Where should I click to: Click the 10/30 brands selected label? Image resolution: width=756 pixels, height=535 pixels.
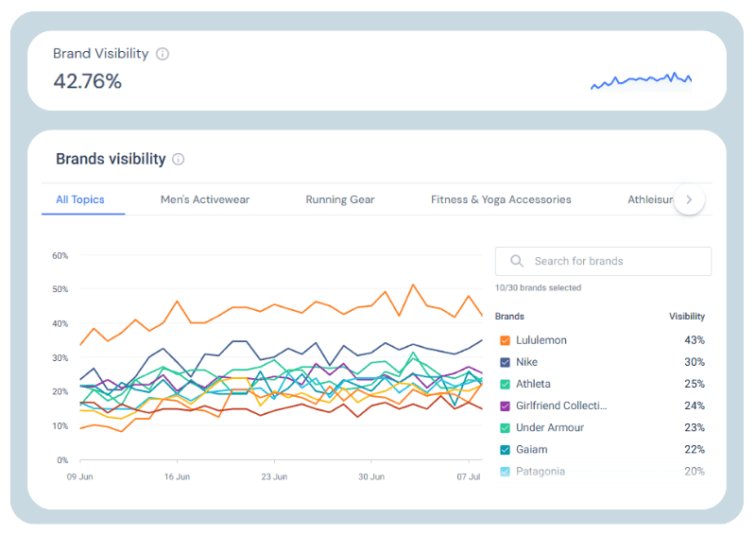pos(538,288)
